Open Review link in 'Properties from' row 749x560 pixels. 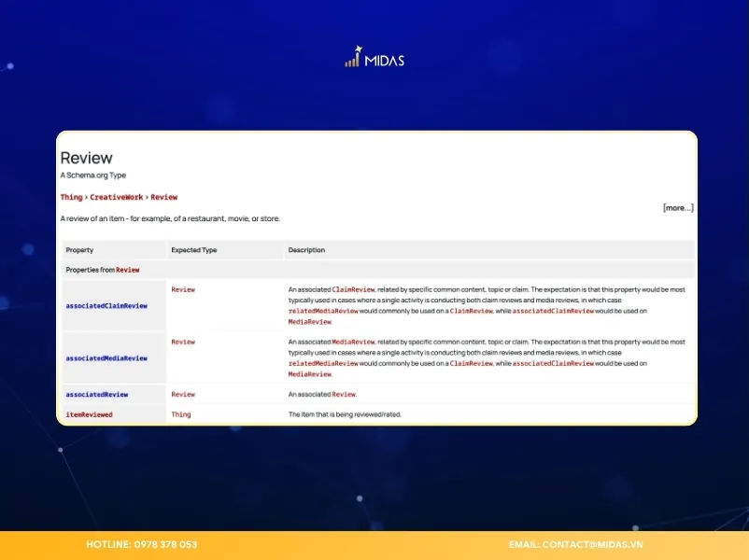pyautogui.click(x=128, y=270)
